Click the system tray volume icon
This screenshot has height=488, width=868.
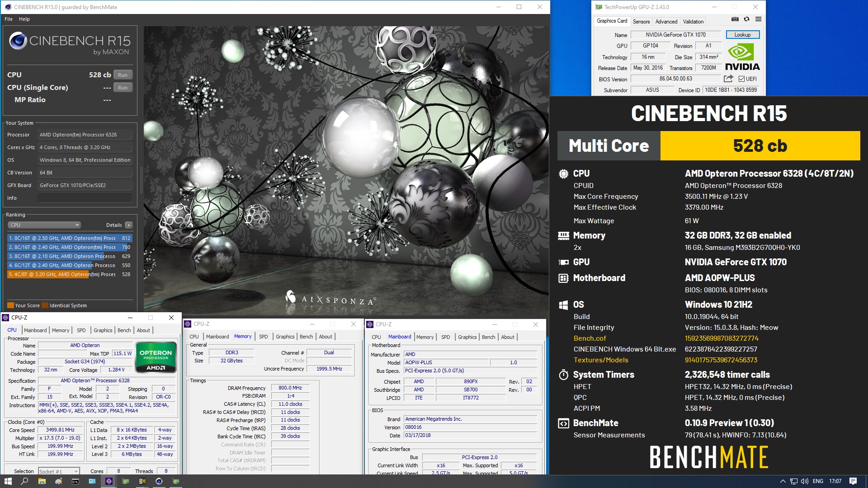point(804,481)
